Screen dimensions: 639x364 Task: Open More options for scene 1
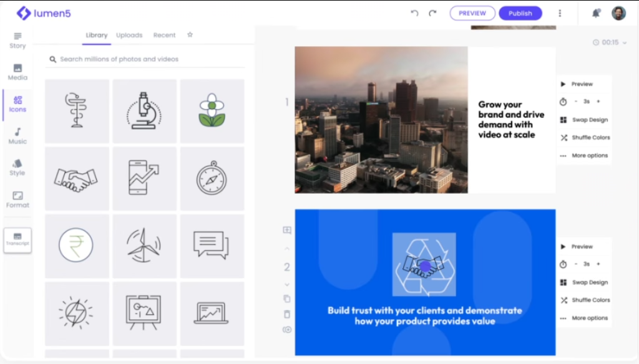pos(584,156)
